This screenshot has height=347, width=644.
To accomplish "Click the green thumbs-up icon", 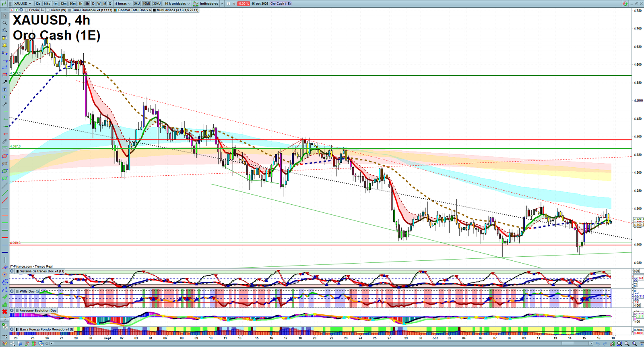I will (5, 304).
